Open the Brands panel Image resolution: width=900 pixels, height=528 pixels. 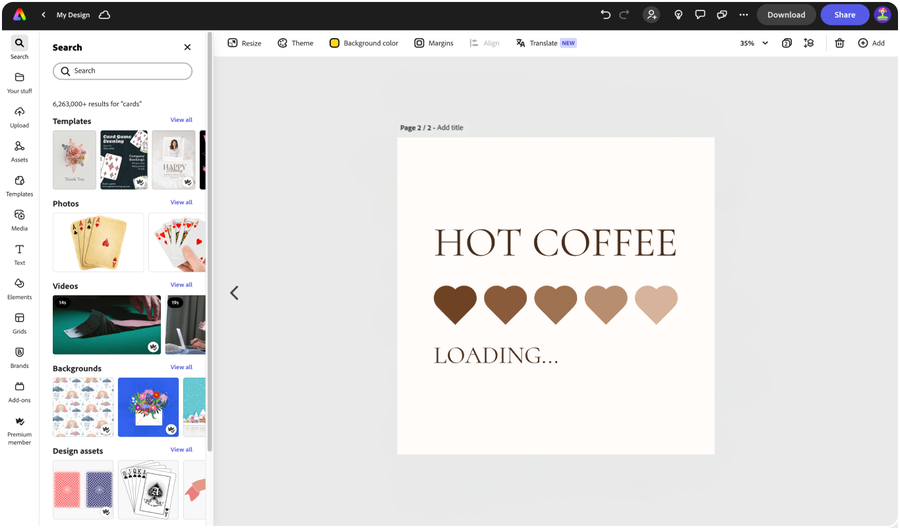(19, 357)
